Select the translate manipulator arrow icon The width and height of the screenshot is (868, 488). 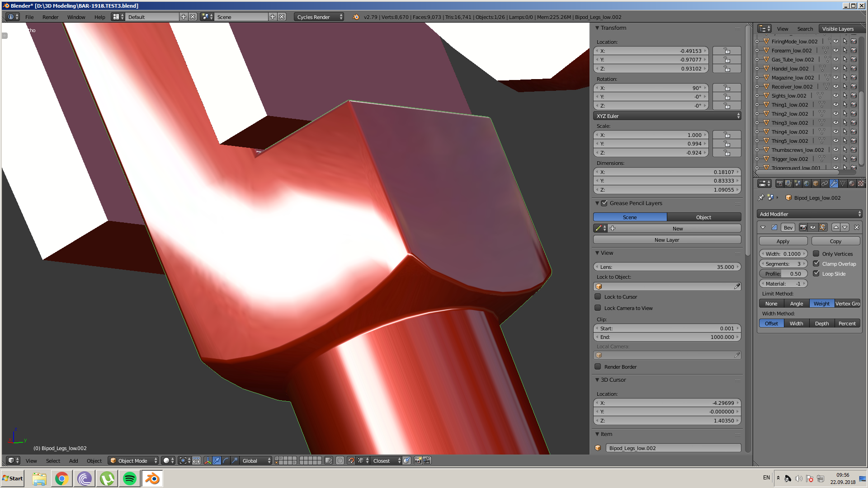click(217, 460)
